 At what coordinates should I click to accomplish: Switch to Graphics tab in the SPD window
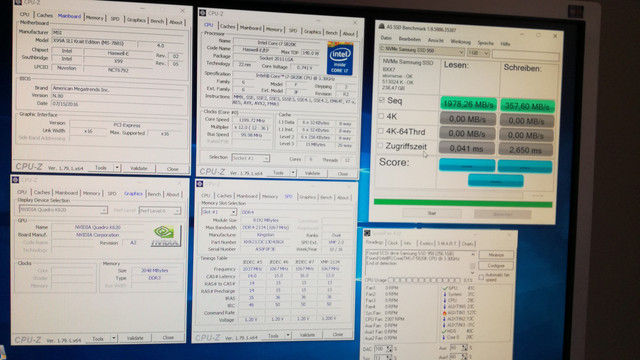(307, 197)
